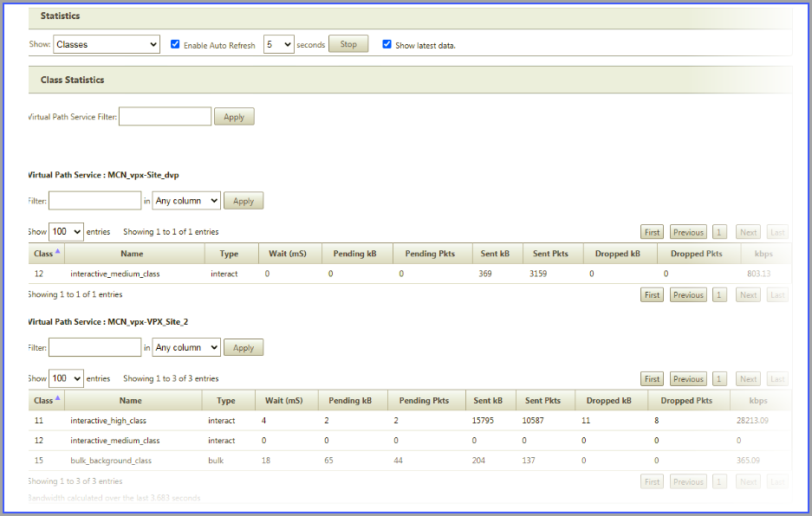Click the Stop auto refresh button
This screenshot has width=812, height=516.
[x=348, y=44]
